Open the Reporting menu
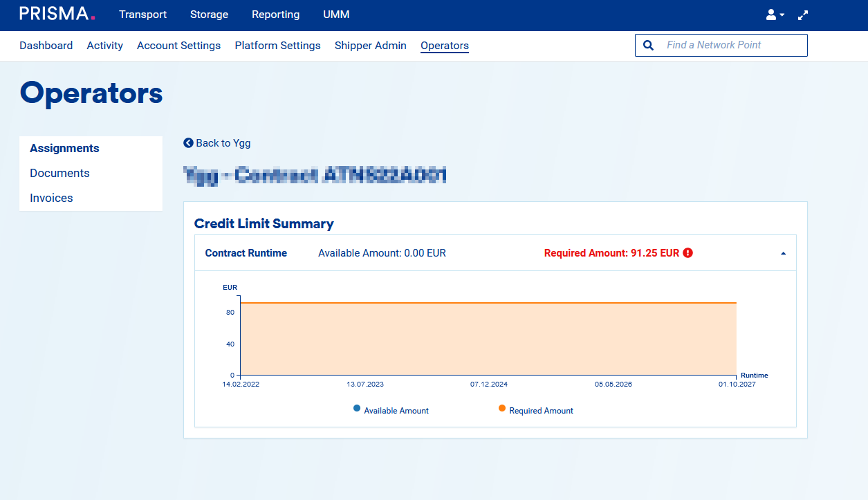Image resolution: width=868 pixels, height=500 pixels. click(x=275, y=15)
